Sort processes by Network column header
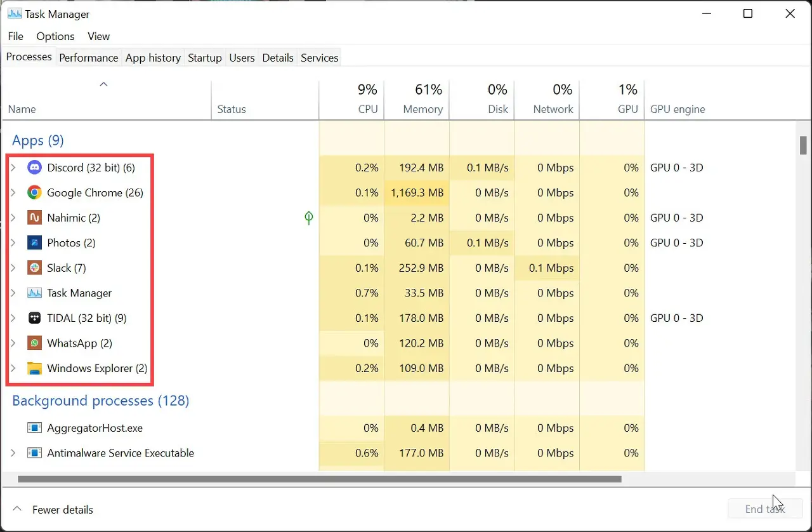The height and width of the screenshot is (532, 812). coord(547,100)
